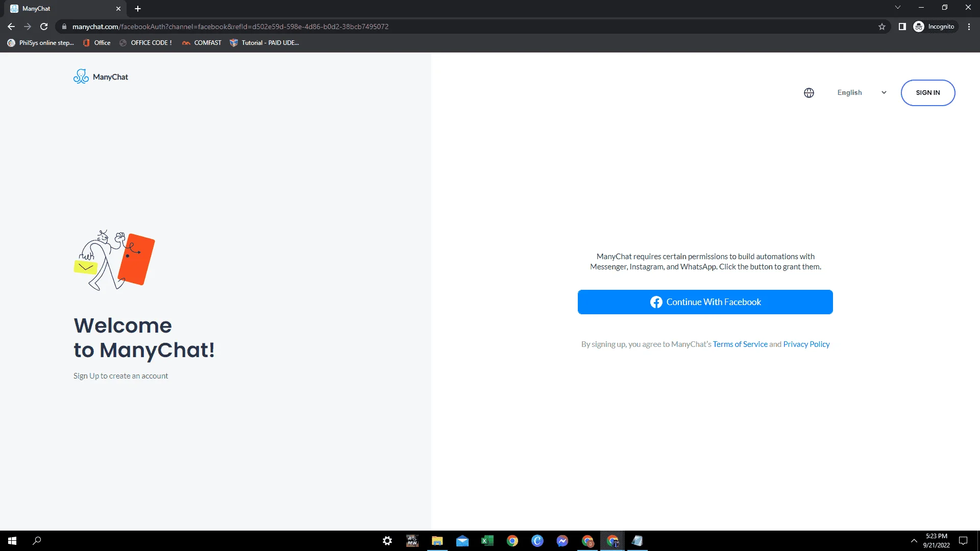This screenshot has height=551, width=980.
Task: Click the taskbar search magnifier
Action: pyautogui.click(x=37, y=541)
